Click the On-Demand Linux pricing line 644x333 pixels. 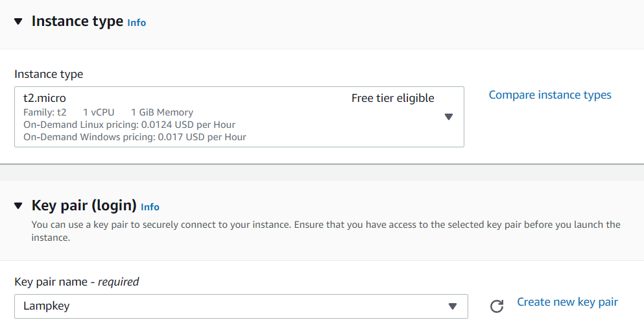pyautogui.click(x=129, y=125)
